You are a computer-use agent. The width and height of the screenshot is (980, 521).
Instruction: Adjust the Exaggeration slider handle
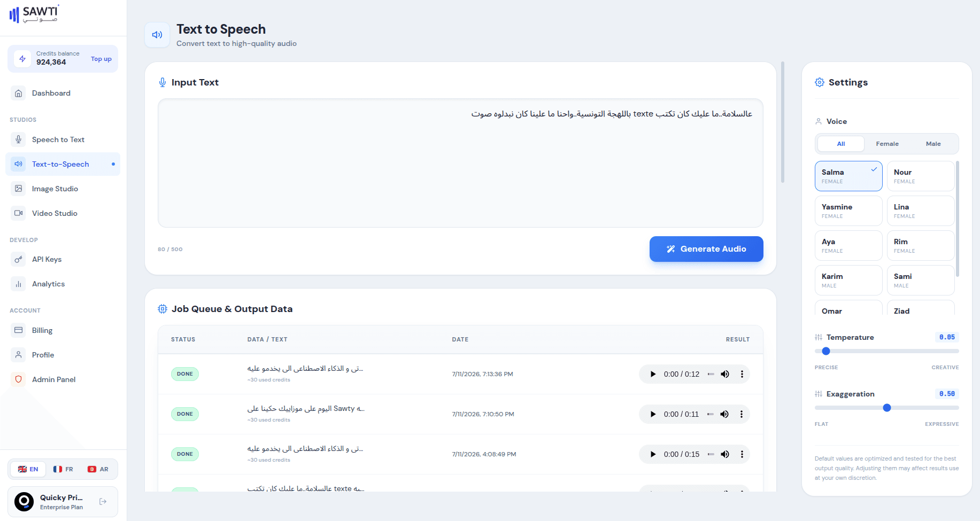pyautogui.click(x=887, y=408)
